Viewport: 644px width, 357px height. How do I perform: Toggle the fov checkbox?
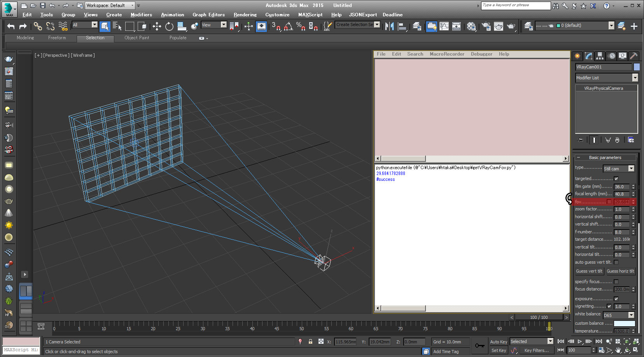click(x=609, y=201)
